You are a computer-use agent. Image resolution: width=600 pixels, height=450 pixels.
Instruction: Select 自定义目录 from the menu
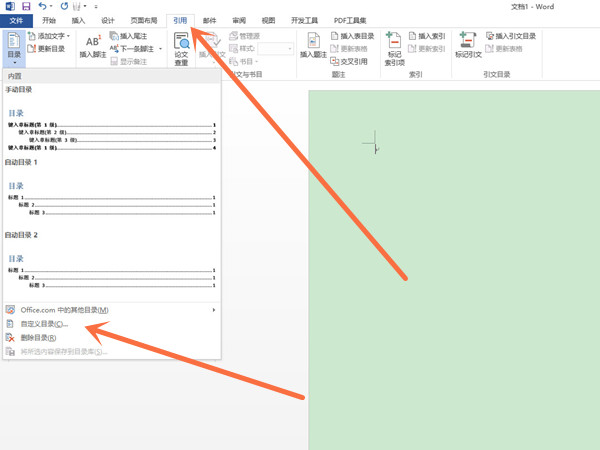44,324
